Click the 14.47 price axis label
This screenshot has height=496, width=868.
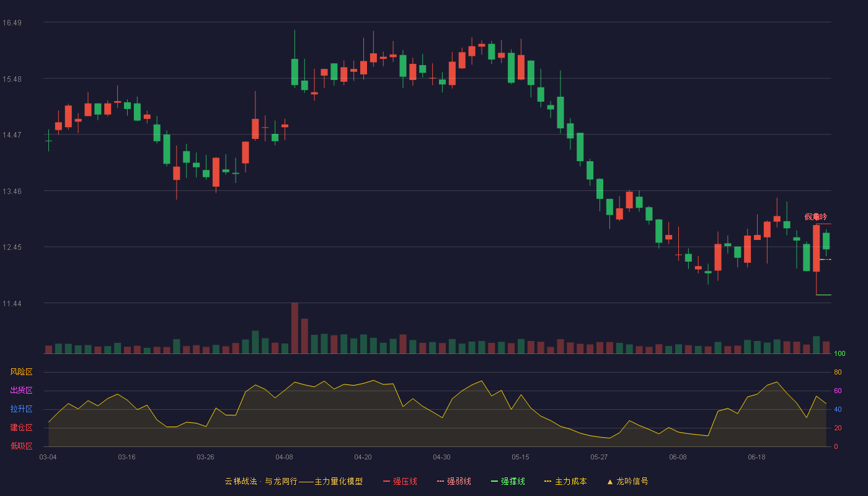tap(12, 135)
